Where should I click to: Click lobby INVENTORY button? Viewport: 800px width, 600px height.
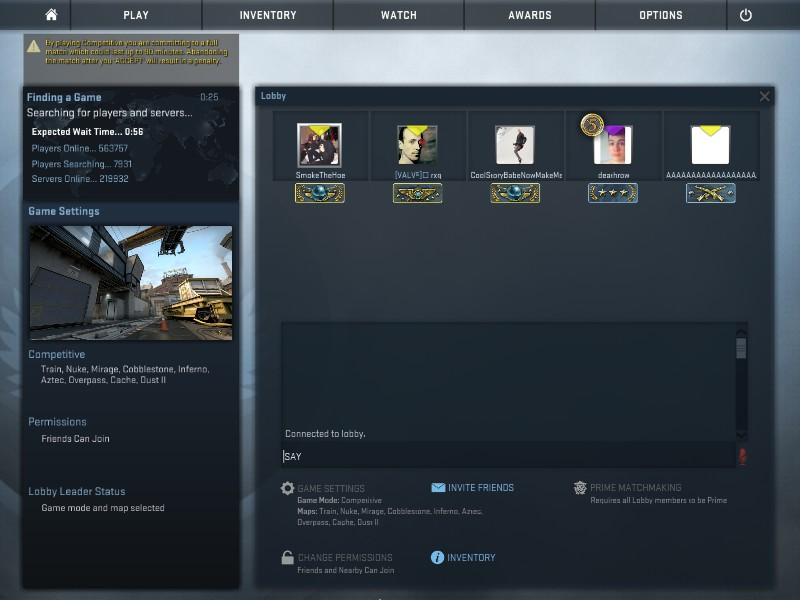471,558
